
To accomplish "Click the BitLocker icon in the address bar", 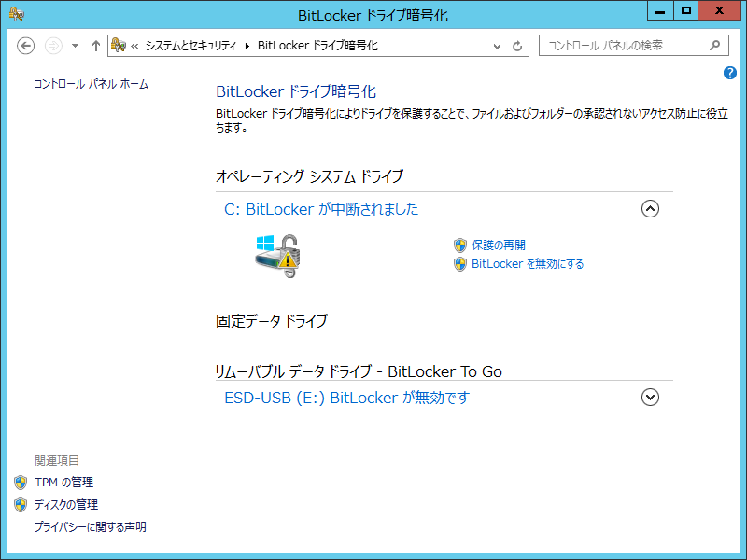I will 119,45.
